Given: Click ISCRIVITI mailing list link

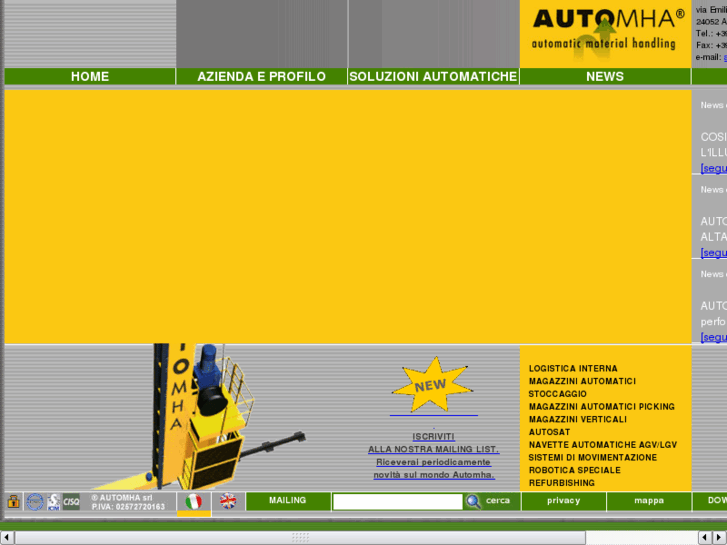Looking at the screenshot, I should tap(434, 436).
